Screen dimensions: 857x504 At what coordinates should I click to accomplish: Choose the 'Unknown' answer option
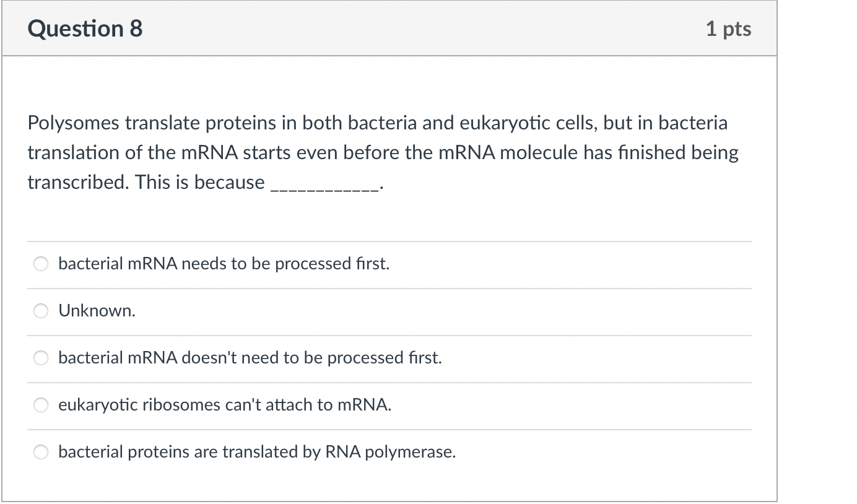[x=97, y=310]
